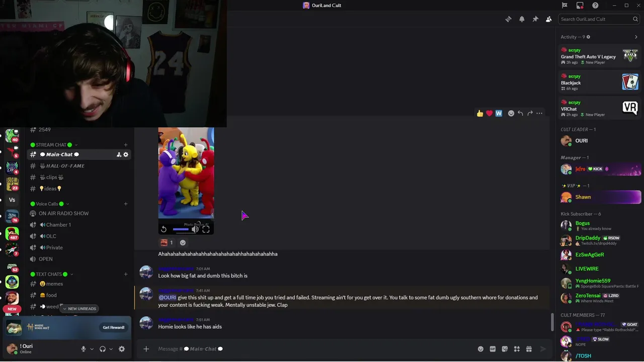Open the clips channel
This screenshot has height=362, width=644.
[x=79, y=177]
